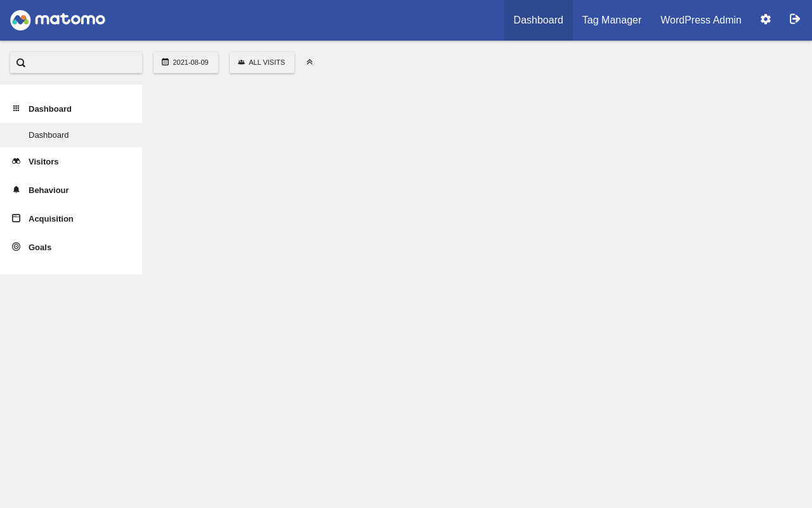Open the All Visits segment selector

tap(262, 62)
